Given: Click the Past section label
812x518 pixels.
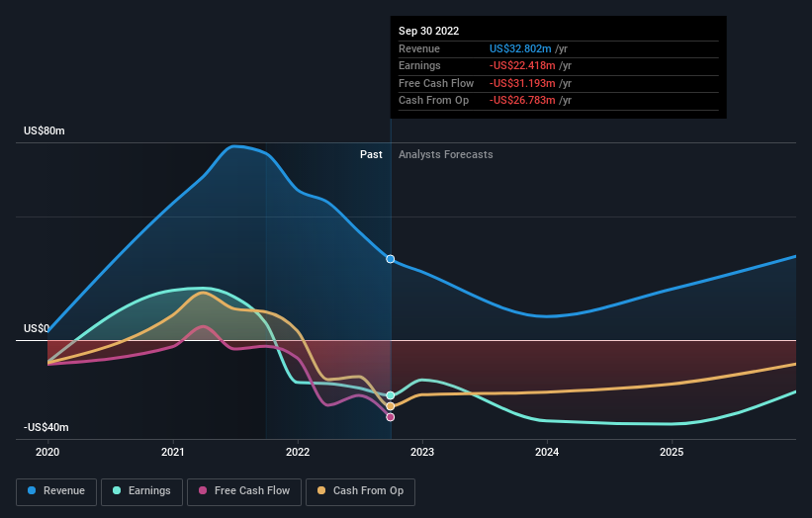Looking at the screenshot, I should click(x=371, y=155).
